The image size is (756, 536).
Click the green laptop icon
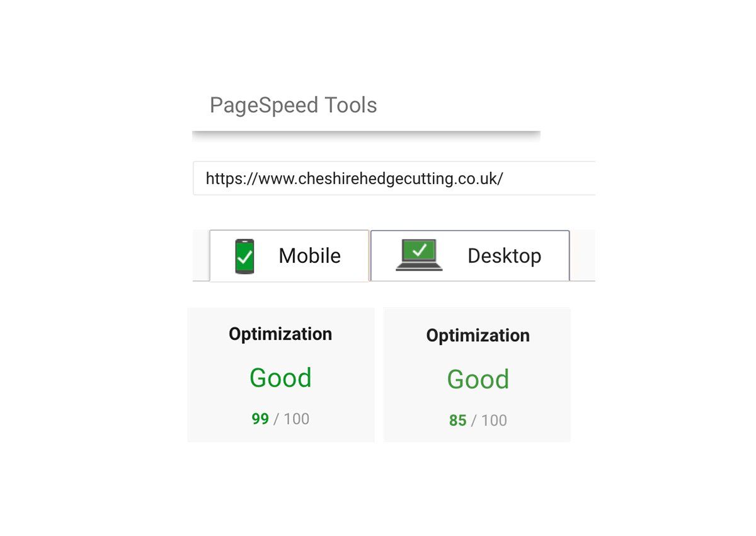pos(419,255)
